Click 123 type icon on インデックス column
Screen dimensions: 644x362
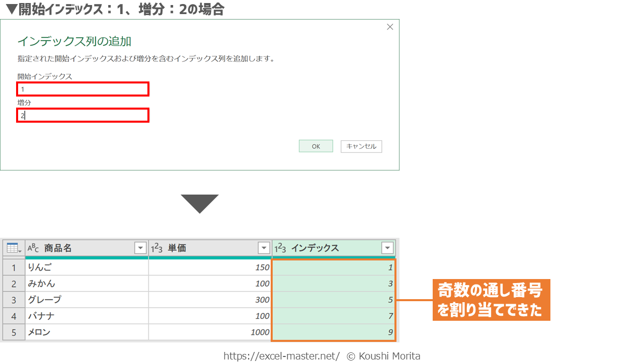pyautogui.click(x=280, y=248)
